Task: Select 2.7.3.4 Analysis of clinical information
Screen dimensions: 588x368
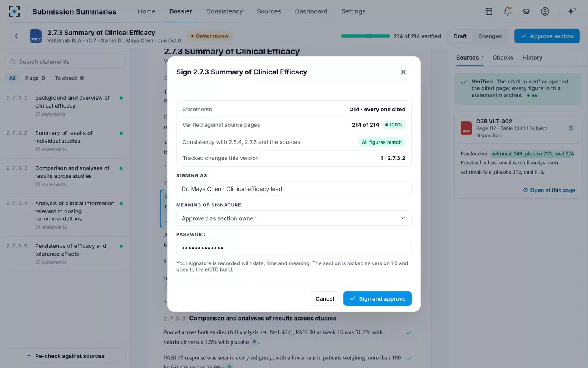Action: [65, 215]
